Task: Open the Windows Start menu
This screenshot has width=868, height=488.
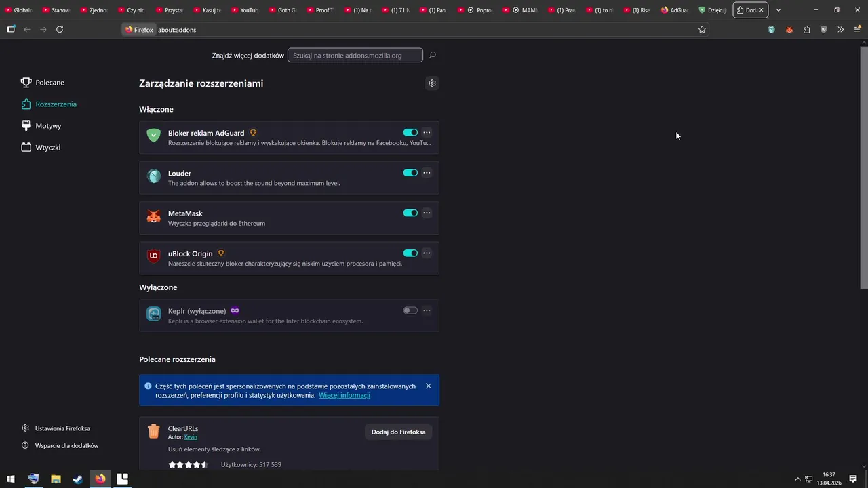Action: [x=11, y=479]
